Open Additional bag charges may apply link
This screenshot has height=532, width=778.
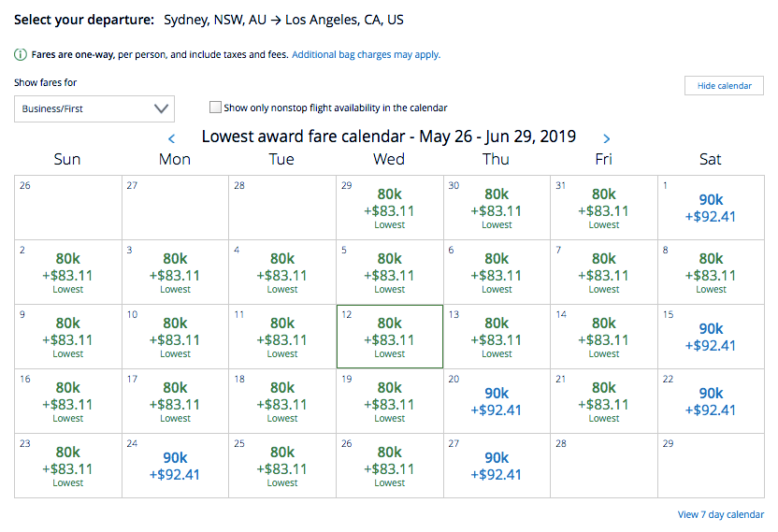coord(366,55)
